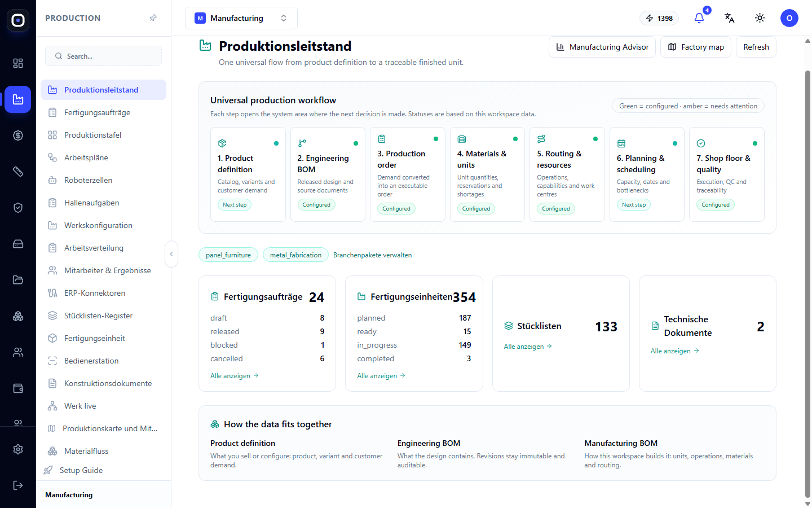This screenshot has width=812, height=508.
Task: Select the panel_furniture industry tag
Action: [228, 255]
